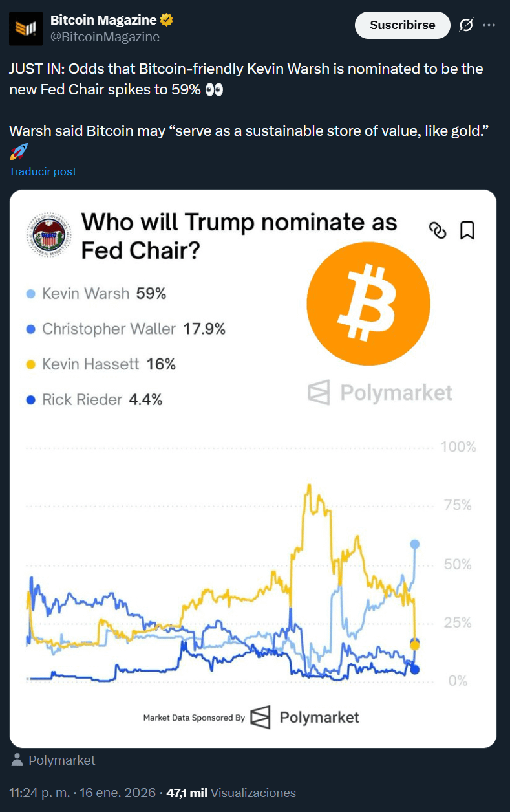
Task: Click the Kevin Hassett yellow legend dot
Action: [30, 365]
